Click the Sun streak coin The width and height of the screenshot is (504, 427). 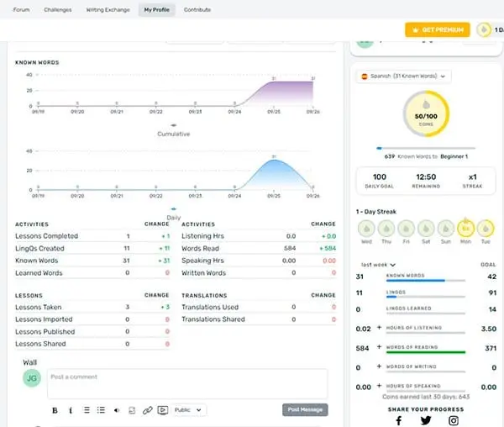point(446,229)
